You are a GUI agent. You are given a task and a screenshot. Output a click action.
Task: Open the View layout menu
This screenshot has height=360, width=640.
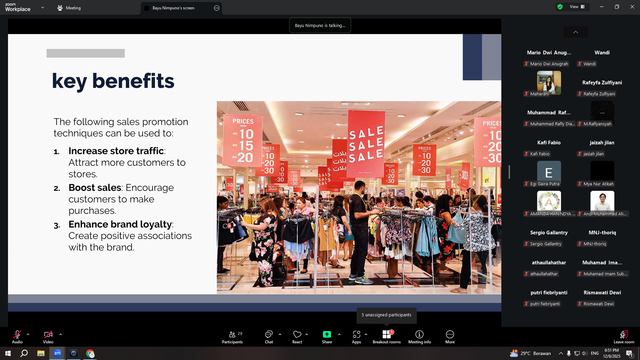click(x=577, y=7)
